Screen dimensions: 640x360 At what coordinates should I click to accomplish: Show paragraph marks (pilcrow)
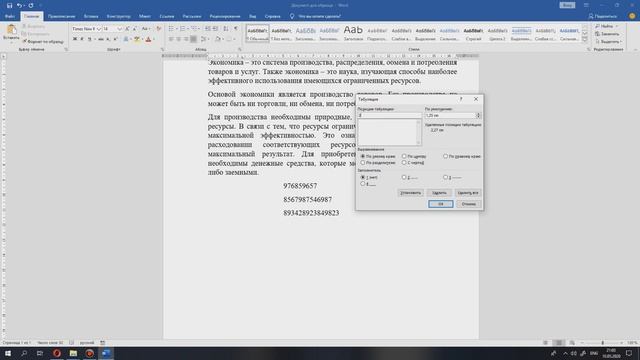236,29
